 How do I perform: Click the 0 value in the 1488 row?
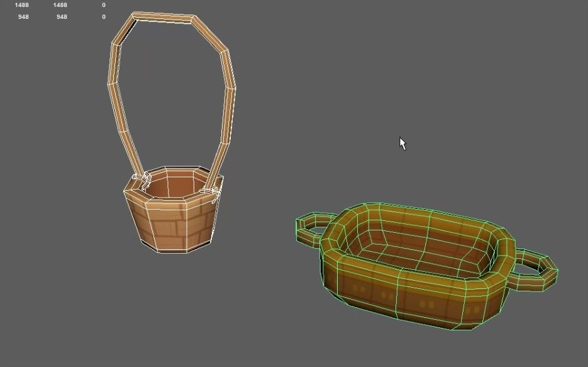pyautogui.click(x=104, y=5)
